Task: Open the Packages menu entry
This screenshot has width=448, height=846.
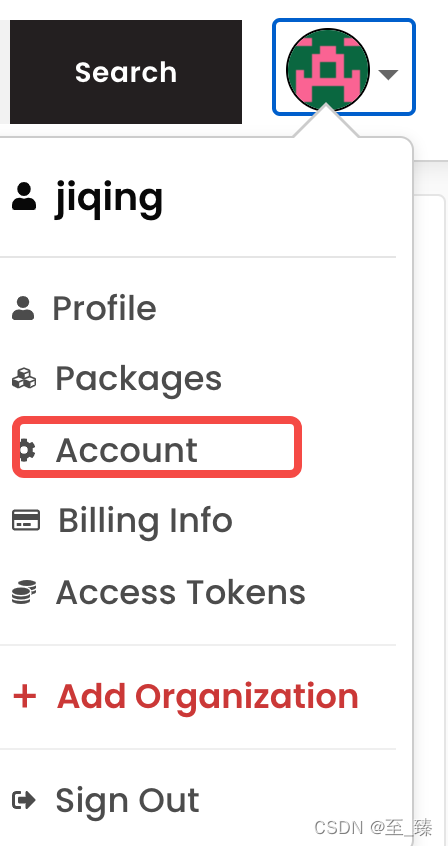Action: (139, 379)
